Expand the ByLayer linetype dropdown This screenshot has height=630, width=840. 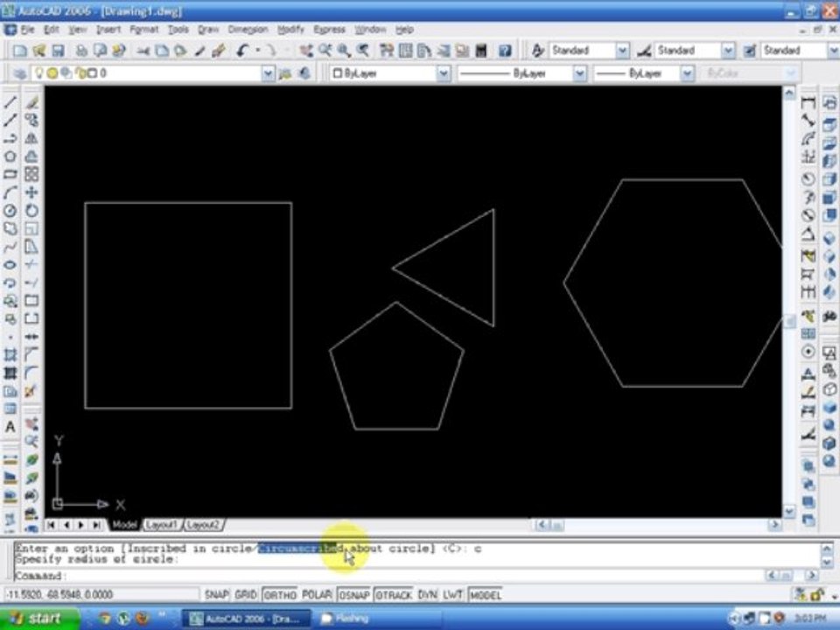tap(579, 73)
